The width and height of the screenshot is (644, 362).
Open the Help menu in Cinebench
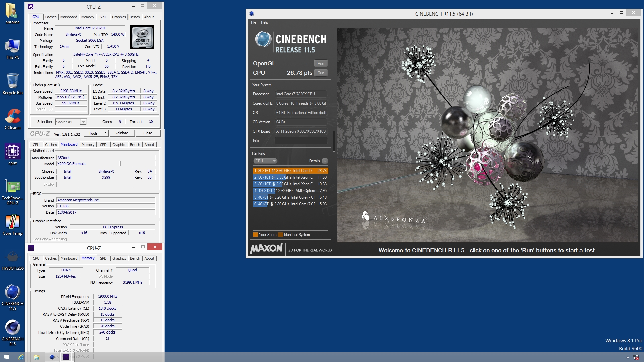pyautogui.click(x=265, y=22)
